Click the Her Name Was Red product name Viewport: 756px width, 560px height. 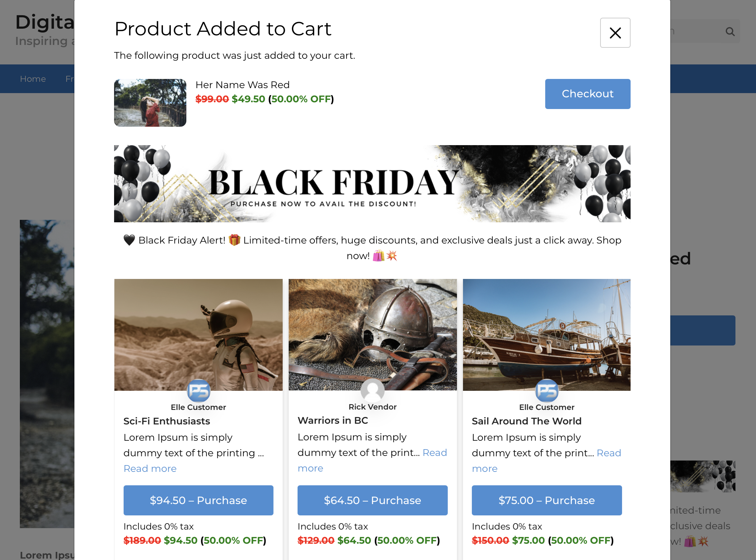pyautogui.click(x=243, y=85)
